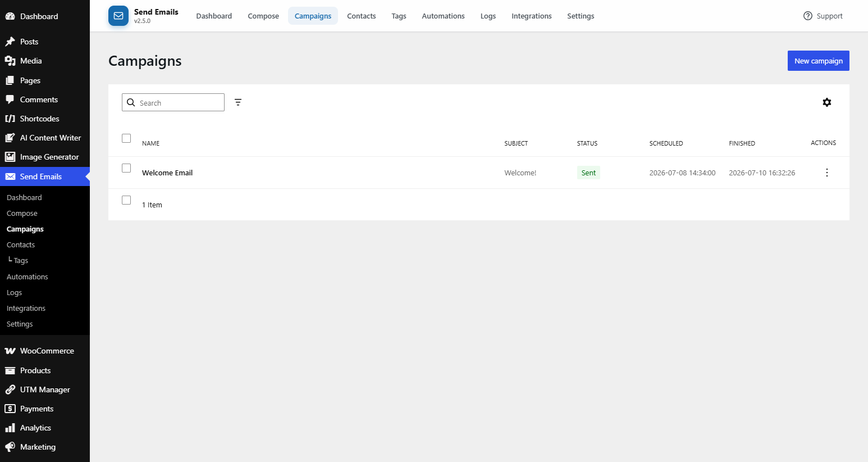
Task: Click the finished date 2026-07-10 16:32:26
Action: point(762,173)
